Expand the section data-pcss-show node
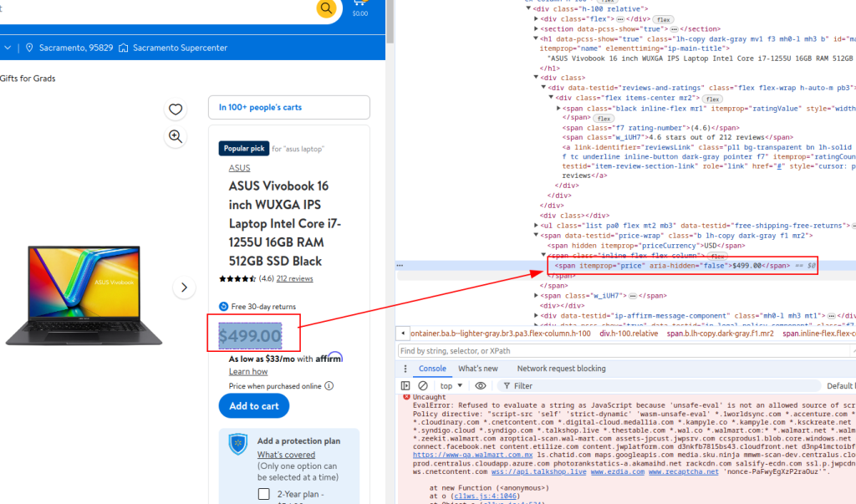 pos(536,28)
